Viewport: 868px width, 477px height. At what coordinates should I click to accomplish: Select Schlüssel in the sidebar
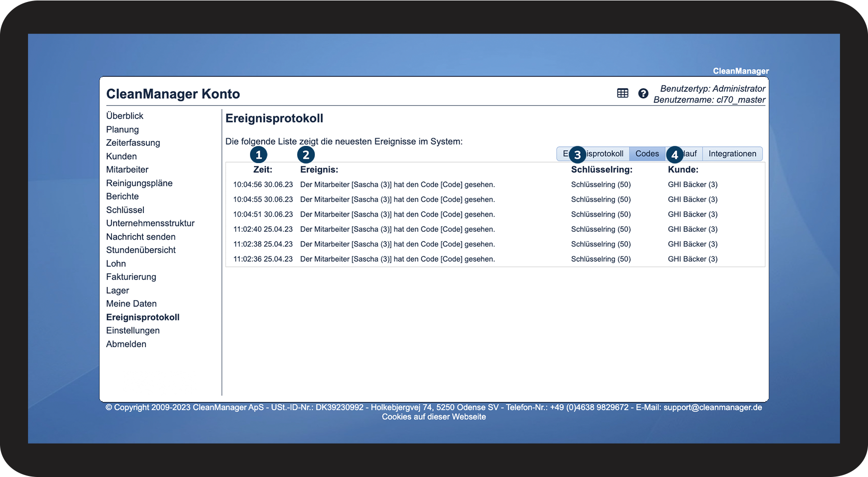click(125, 210)
